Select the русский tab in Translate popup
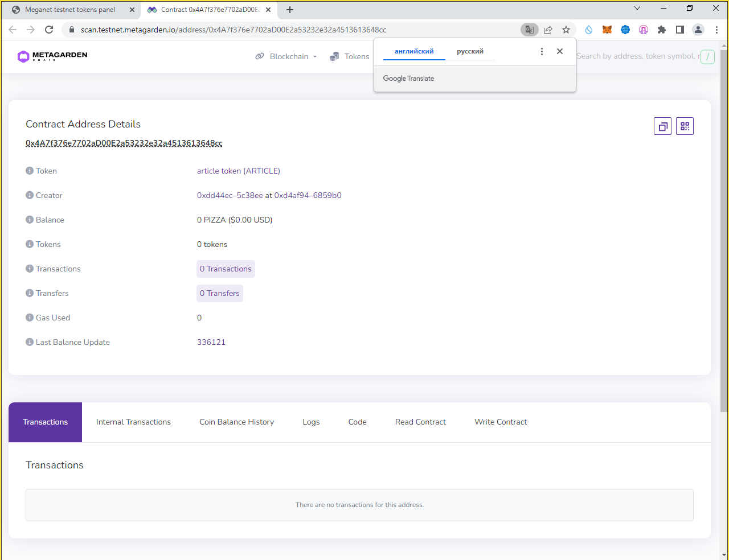Image resolution: width=729 pixels, height=560 pixels. click(470, 51)
